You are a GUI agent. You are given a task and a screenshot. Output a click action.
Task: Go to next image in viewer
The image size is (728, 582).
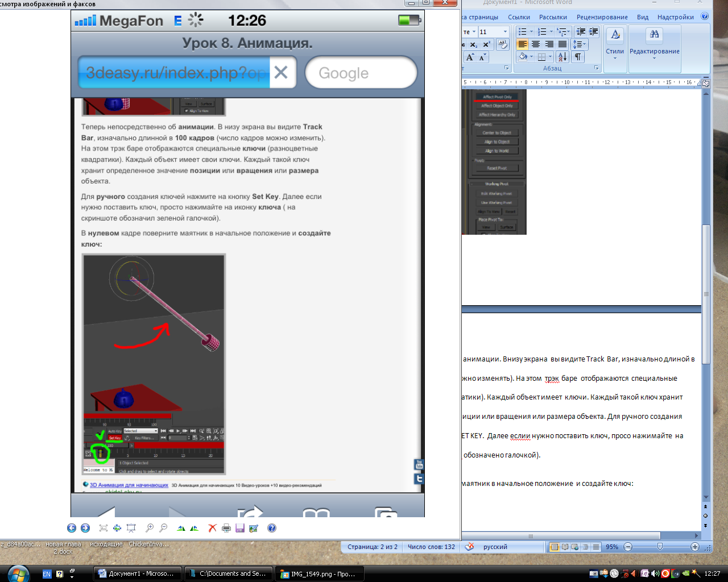click(x=85, y=528)
